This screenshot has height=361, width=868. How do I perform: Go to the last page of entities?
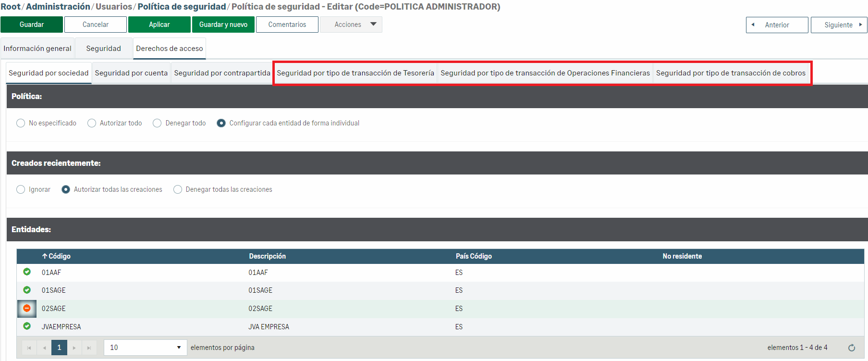tap(89, 348)
